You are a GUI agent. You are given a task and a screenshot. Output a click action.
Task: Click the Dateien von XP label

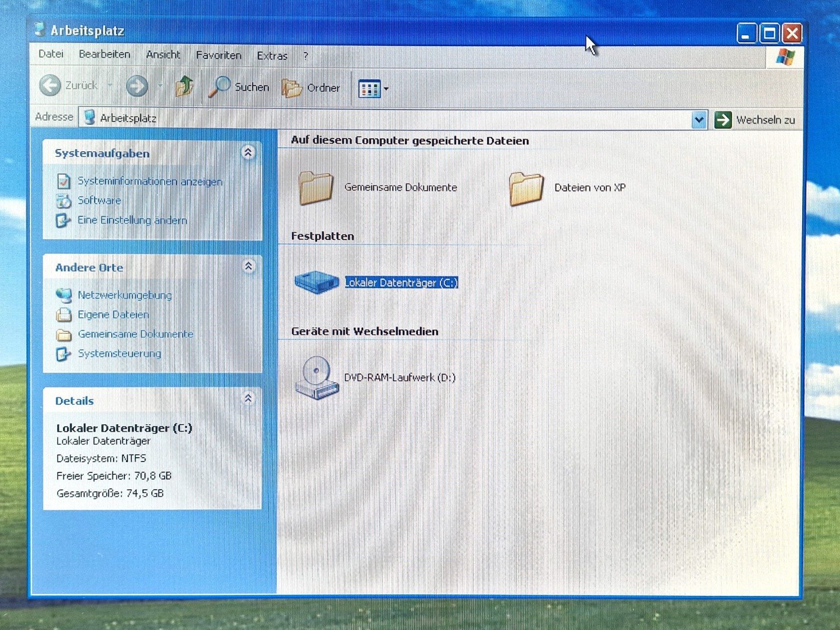590,187
